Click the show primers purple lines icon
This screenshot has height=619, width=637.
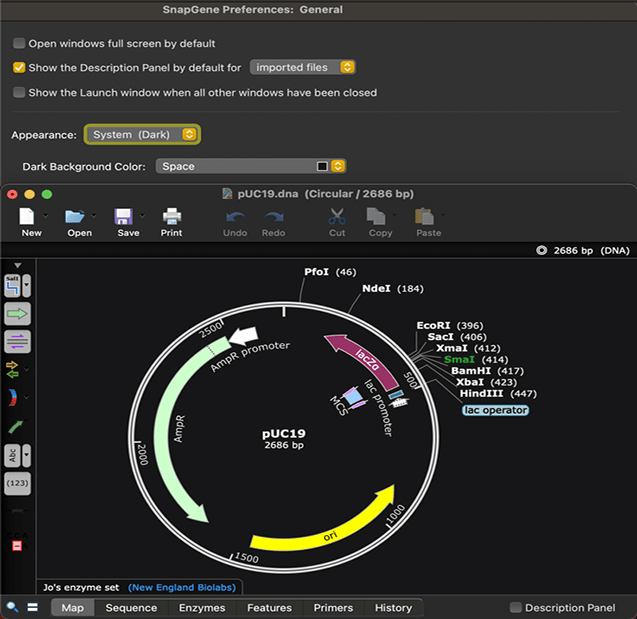[x=18, y=341]
